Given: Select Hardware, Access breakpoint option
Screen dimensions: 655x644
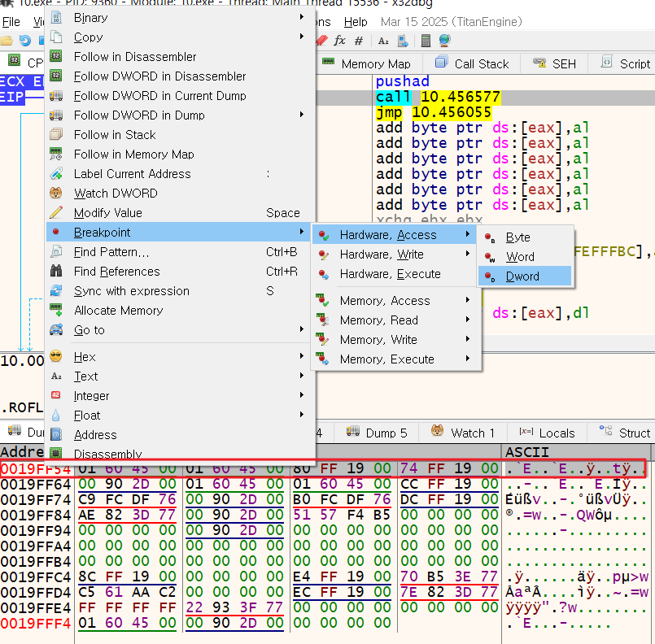Looking at the screenshot, I should tap(394, 235).
